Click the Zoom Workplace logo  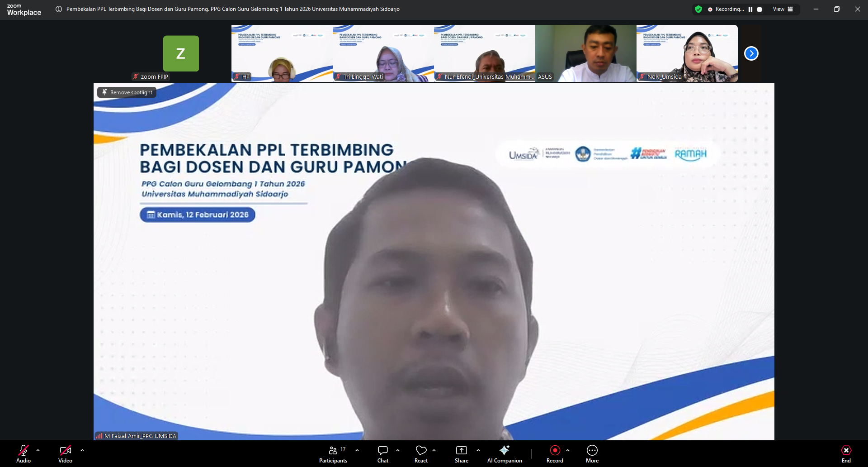(x=24, y=9)
